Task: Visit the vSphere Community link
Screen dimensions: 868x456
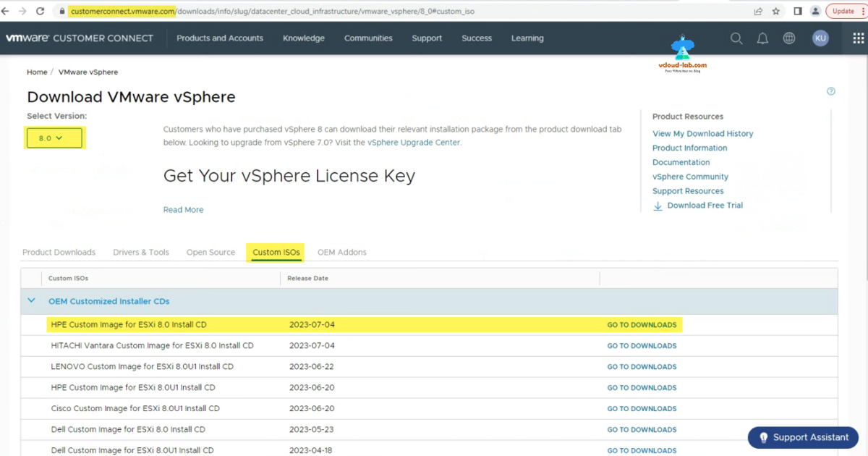Action: [x=691, y=177]
